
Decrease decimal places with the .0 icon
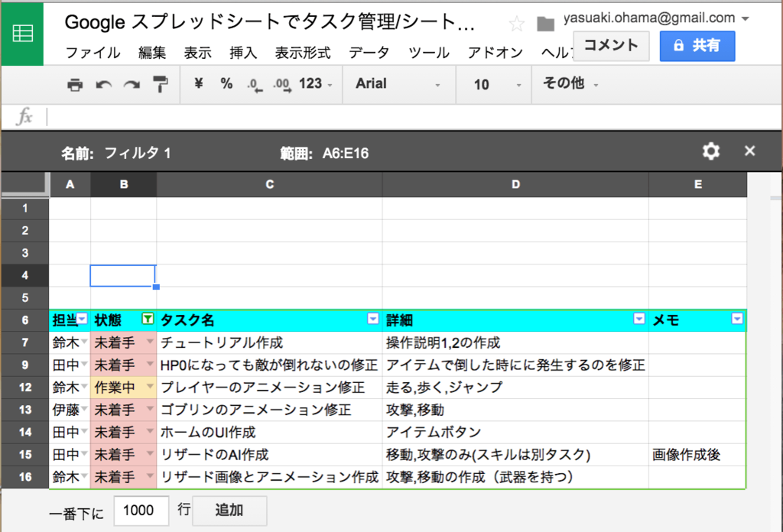tap(253, 84)
